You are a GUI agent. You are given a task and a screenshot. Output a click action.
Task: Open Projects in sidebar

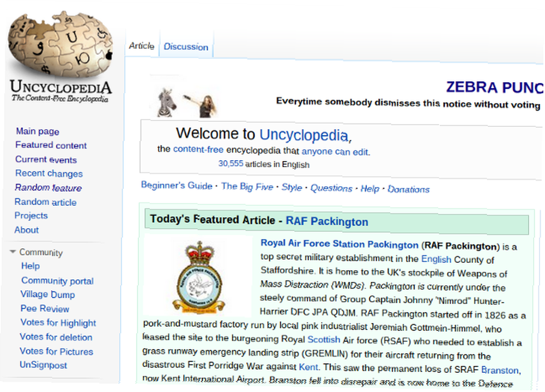coord(31,216)
